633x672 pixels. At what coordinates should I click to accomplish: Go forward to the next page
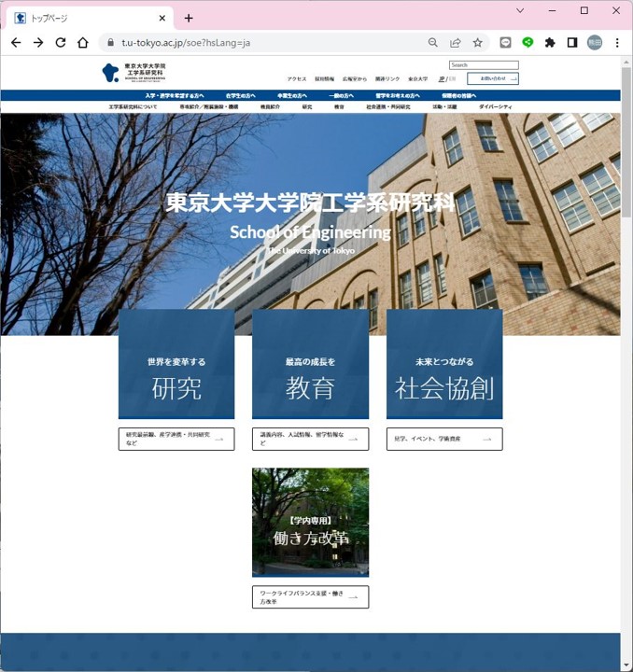point(38,42)
